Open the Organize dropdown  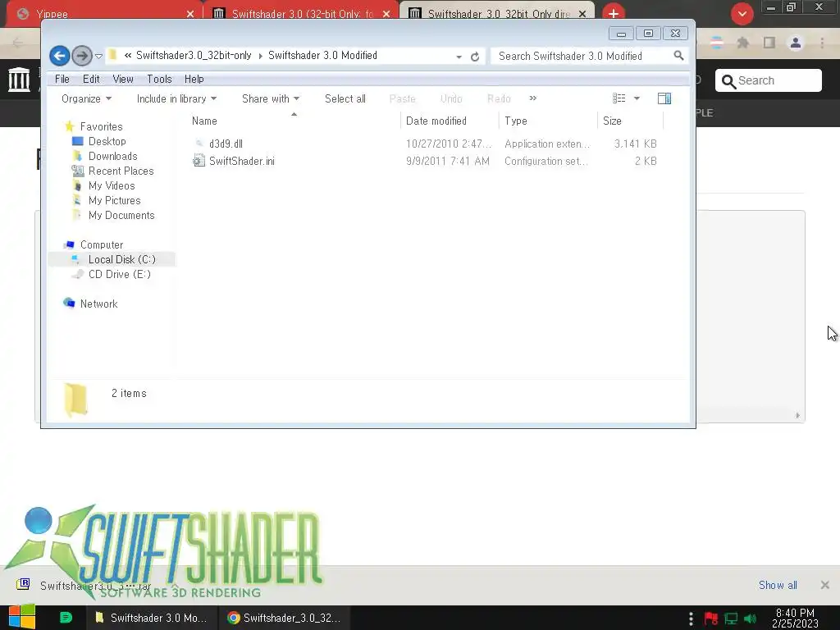click(x=86, y=98)
